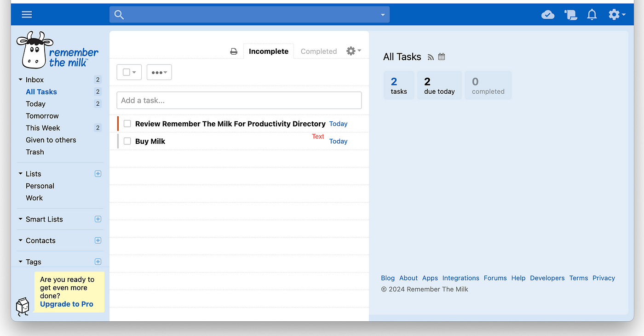This screenshot has height=336, width=644.
Task: Expand the Contacts section arrow
Action: click(x=20, y=240)
